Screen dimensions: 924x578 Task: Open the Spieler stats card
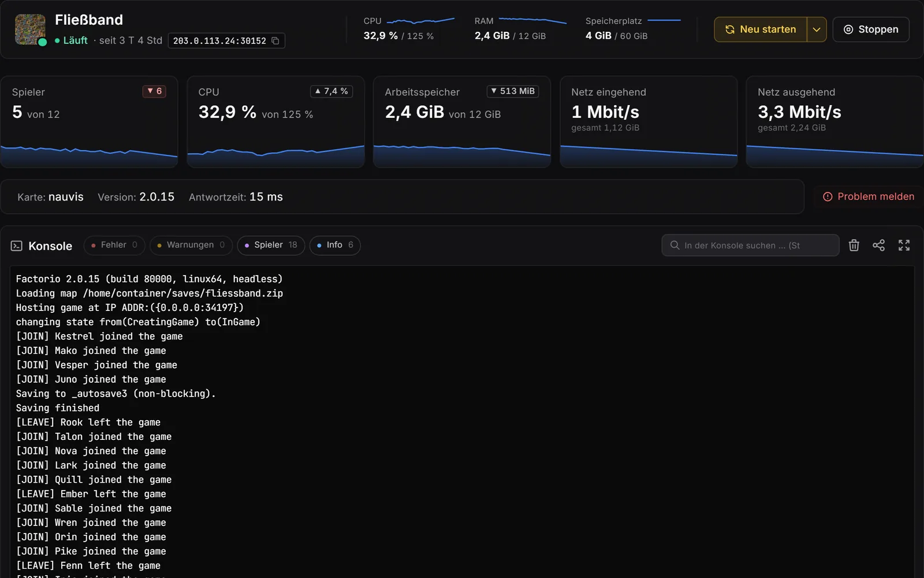coord(89,122)
